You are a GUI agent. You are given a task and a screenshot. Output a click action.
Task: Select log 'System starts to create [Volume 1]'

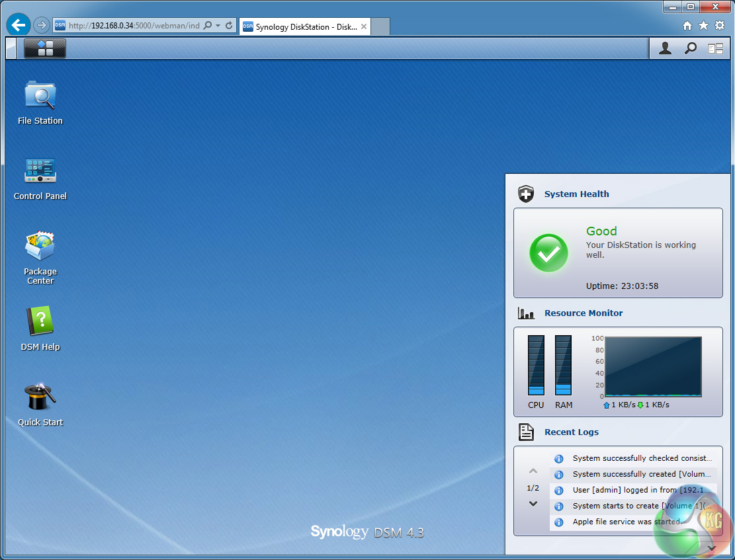coord(633,506)
